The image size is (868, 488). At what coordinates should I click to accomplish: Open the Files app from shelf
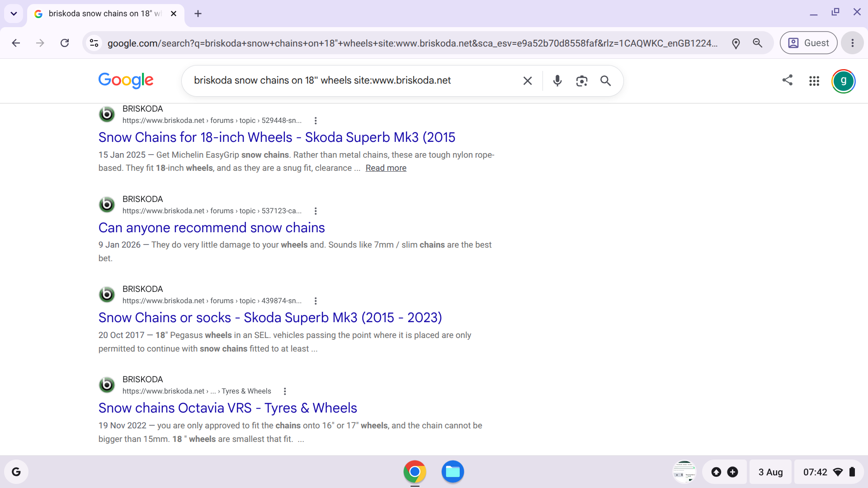pos(453,472)
